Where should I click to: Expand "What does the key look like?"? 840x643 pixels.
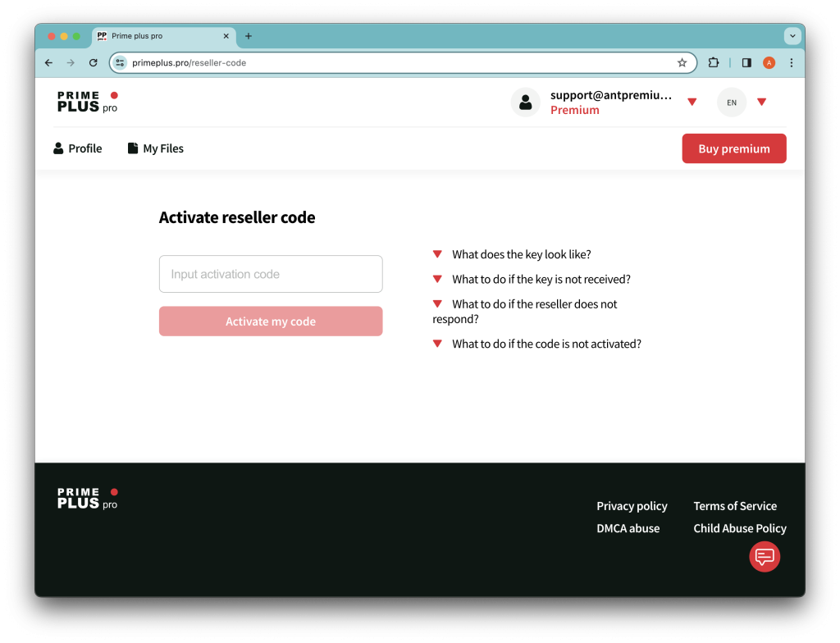pyautogui.click(x=521, y=254)
